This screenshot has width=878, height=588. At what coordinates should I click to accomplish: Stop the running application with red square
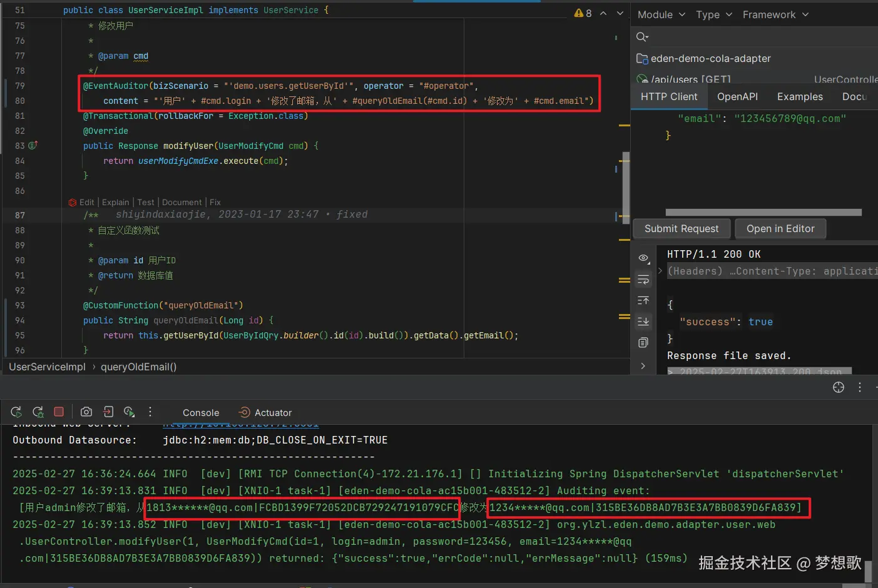(x=59, y=412)
